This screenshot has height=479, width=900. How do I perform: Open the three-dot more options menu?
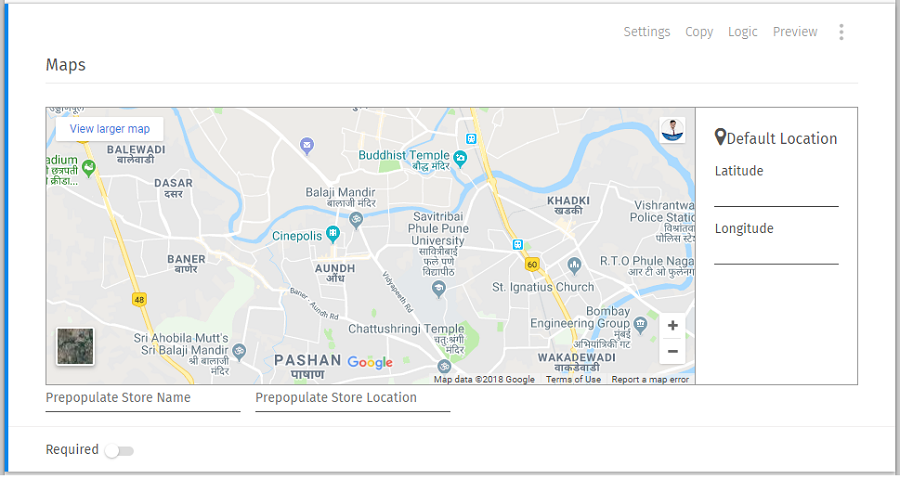pyautogui.click(x=841, y=32)
